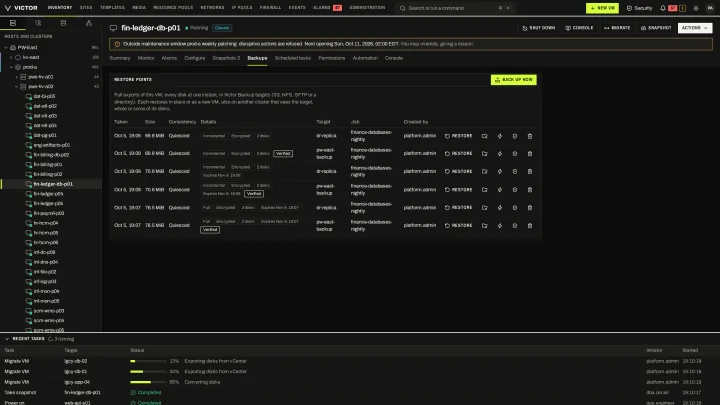Click disk icon on 68.8 MiB pw-east-backup row
Image resolution: width=720 pixels, height=405 pixels.
tap(515, 153)
